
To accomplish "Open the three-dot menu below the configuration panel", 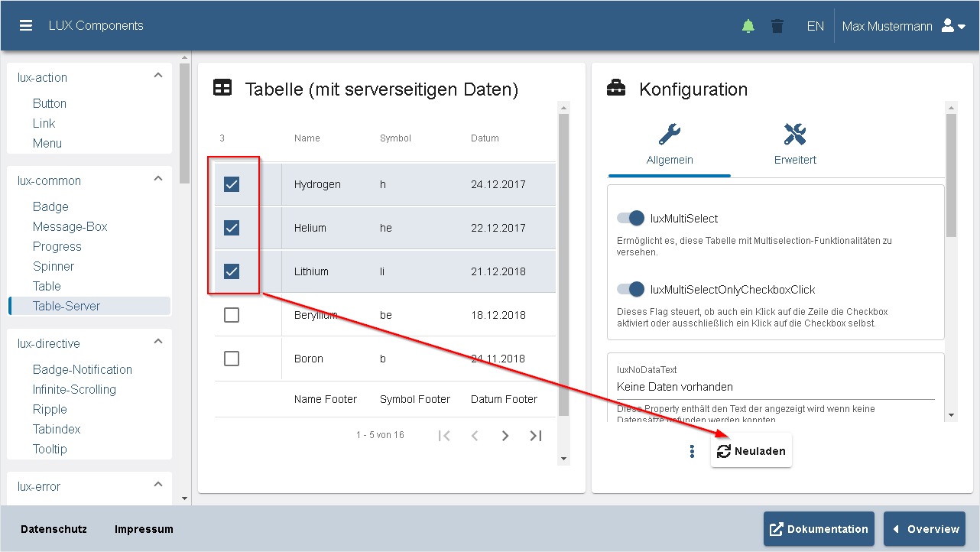I will [x=692, y=451].
